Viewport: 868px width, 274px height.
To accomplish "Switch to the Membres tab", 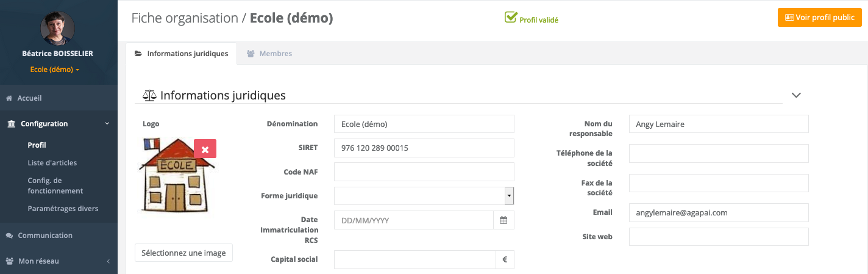I will click(269, 54).
